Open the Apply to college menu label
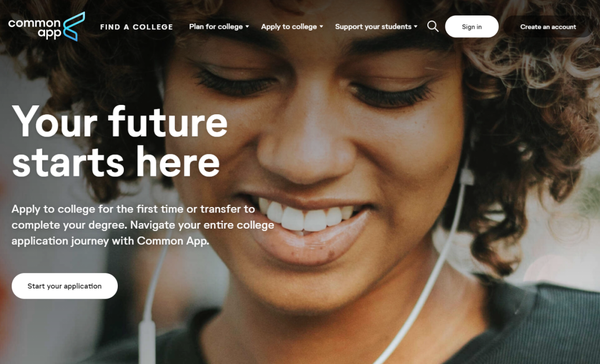The image size is (600, 364). [289, 27]
